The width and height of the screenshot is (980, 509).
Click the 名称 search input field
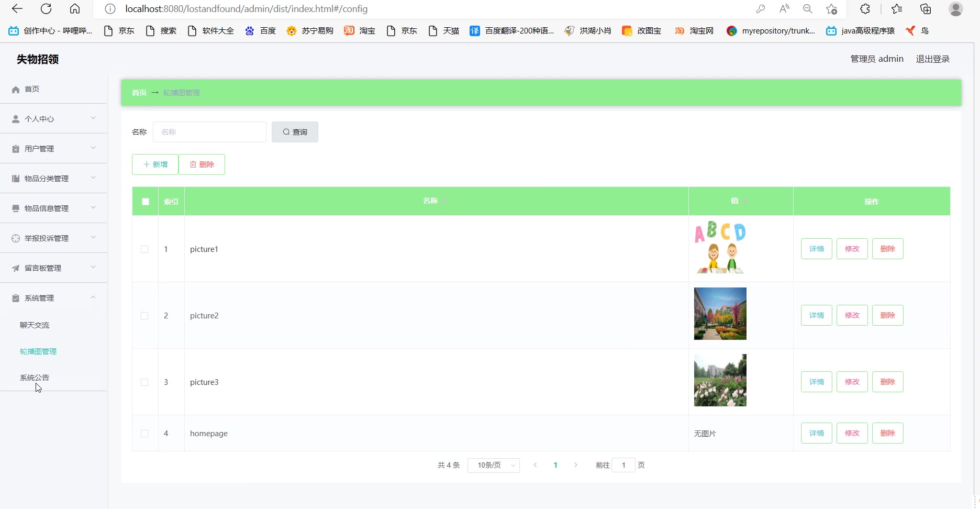209,132
